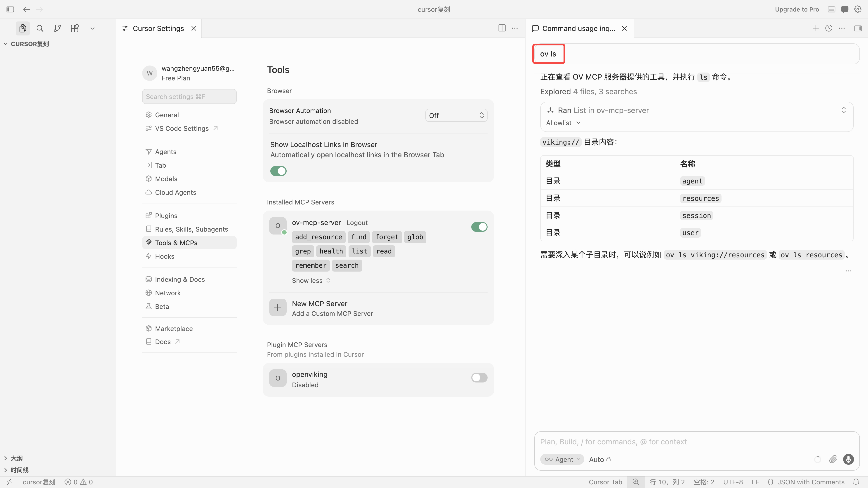Image resolution: width=868 pixels, height=488 pixels.
Task: Open Plugins settings section
Action: [189, 216]
